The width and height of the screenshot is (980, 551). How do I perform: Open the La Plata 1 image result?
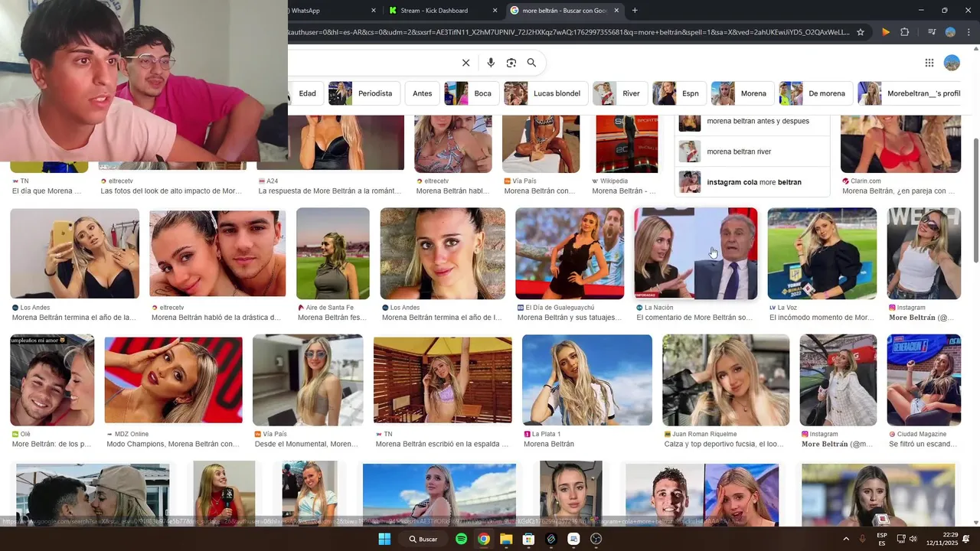587,380
